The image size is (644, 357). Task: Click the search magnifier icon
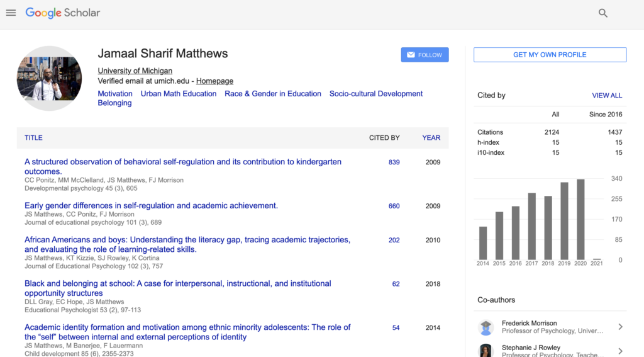click(602, 13)
